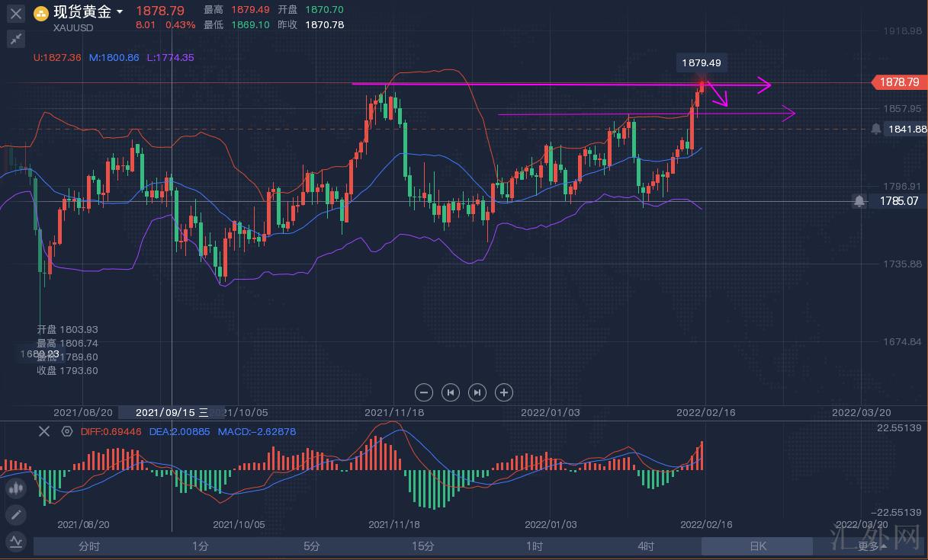Image resolution: width=928 pixels, height=560 pixels.
Task: Open the indicator line icon at bottom left
Action: (16, 542)
